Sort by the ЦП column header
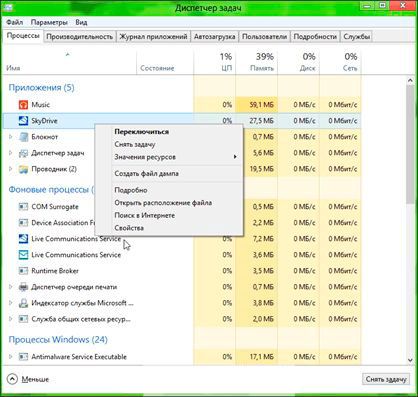Viewport: 418px width, 397px height. click(214, 63)
